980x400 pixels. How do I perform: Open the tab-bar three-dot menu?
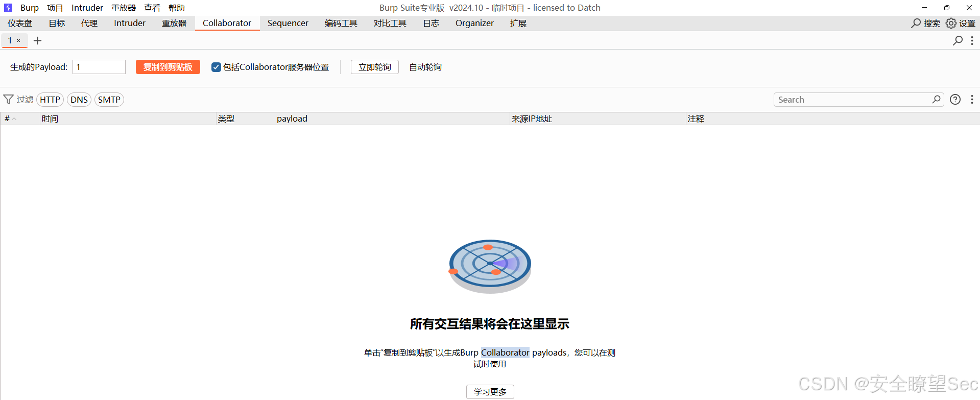[x=972, y=40]
